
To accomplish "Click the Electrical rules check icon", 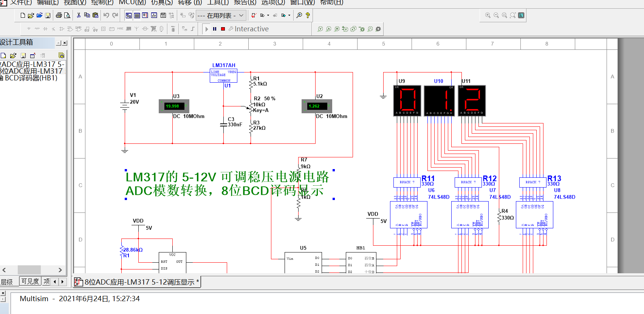I will click(254, 15).
